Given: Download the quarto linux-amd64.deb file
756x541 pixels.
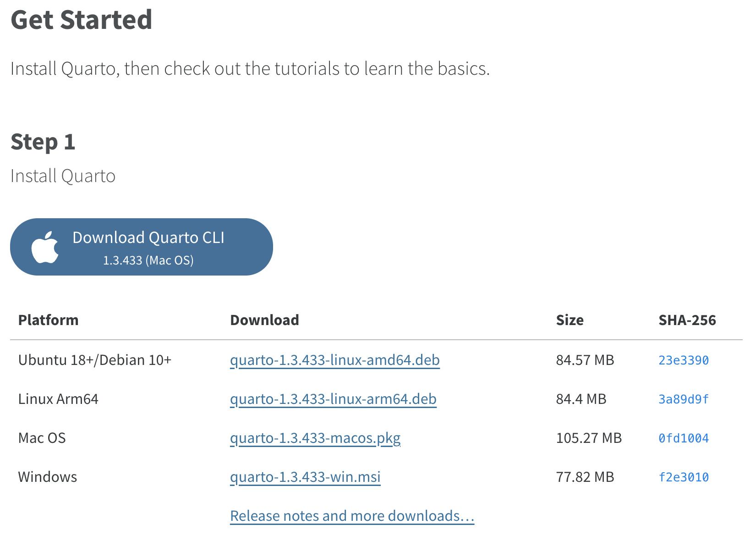Looking at the screenshot, I should coord(334,360).
